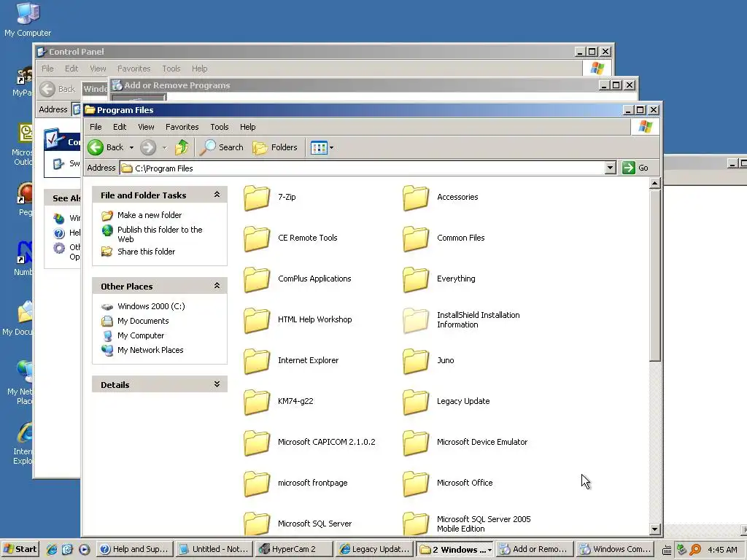Image resolution: width=747 pixels, height=560 pixels.
Task: Open My Documents in Other Places
Action: click(143, 321)
